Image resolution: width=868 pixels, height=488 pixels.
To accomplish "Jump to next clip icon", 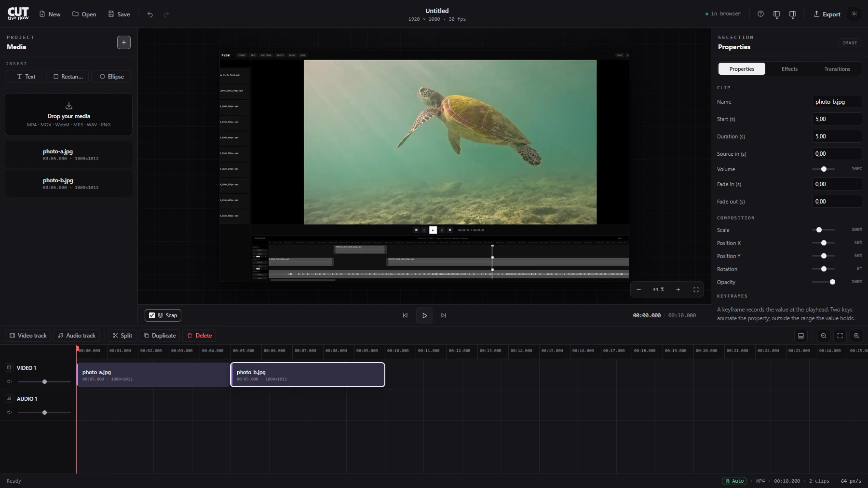I will pyautogui.click(x=443, y=315).
